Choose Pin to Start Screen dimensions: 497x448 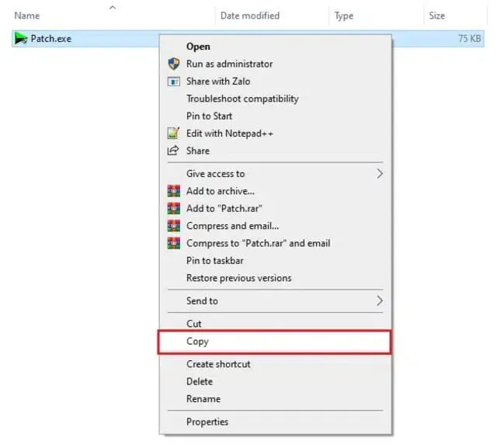275,116
